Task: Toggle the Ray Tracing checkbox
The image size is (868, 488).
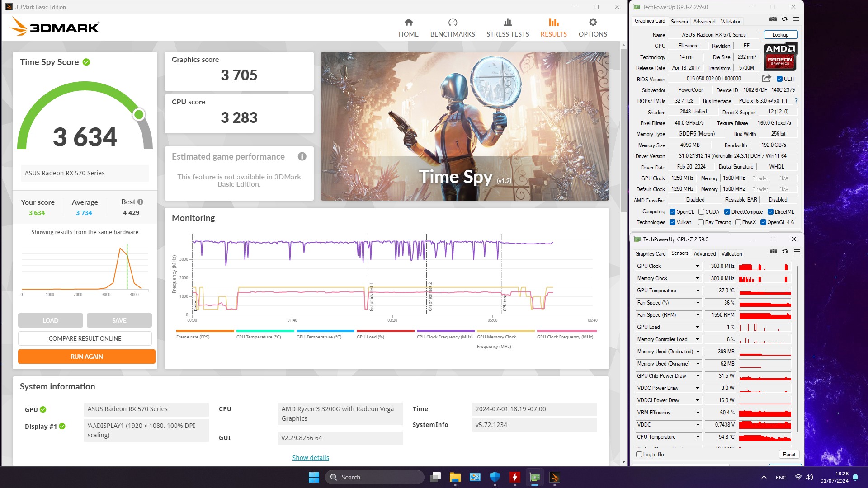Action: click(701, 222)
